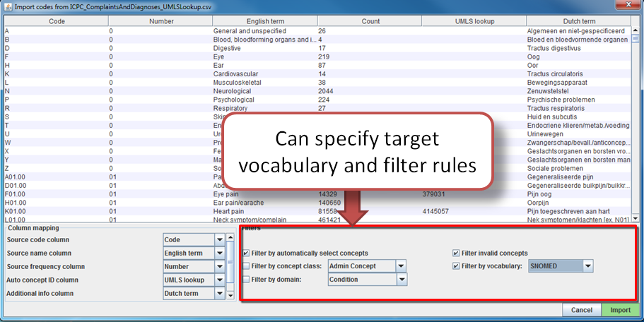
Task: Open the Condition domain dropdown
Action: coord(401,280)
